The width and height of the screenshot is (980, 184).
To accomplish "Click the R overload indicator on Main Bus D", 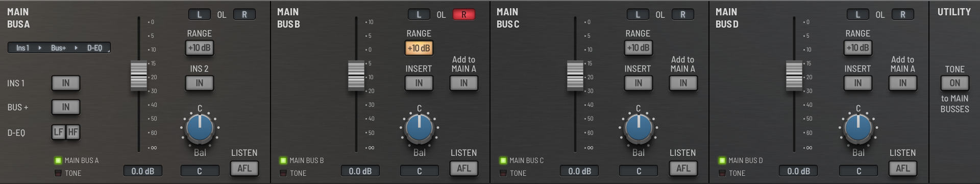I will tap(903, 14).
